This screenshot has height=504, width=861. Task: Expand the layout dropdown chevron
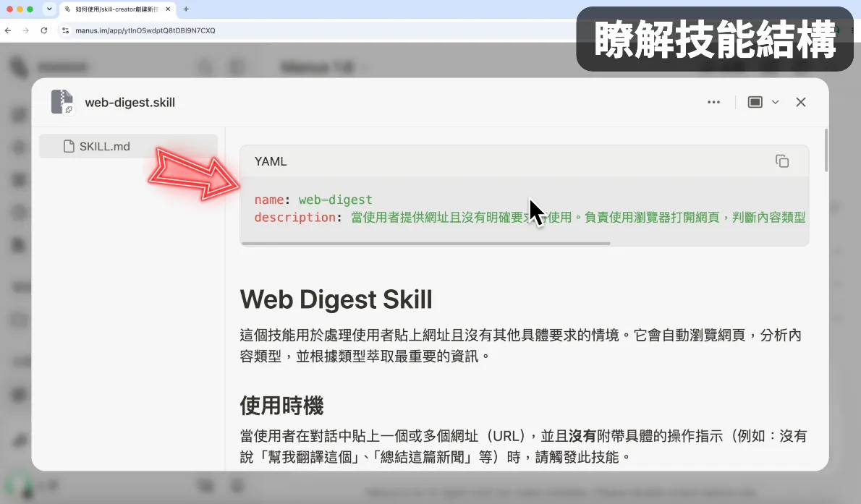click(x=776, y=102)
